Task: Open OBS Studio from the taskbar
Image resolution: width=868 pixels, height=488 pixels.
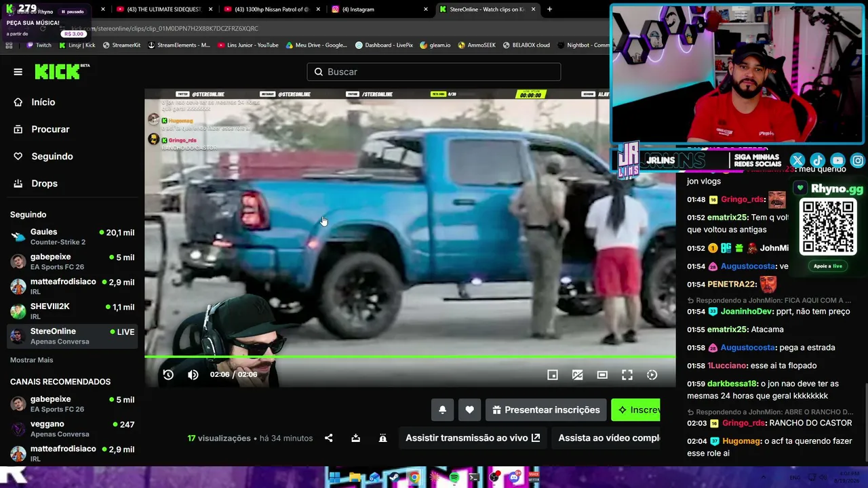Action: 494,478
